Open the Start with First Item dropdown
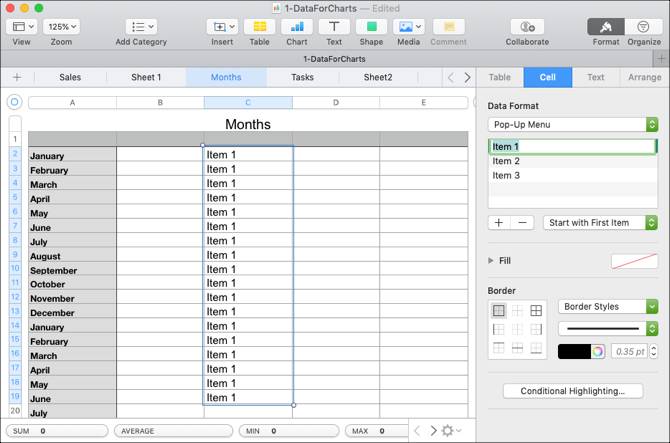The image size is (670, 443). (600, 223)
